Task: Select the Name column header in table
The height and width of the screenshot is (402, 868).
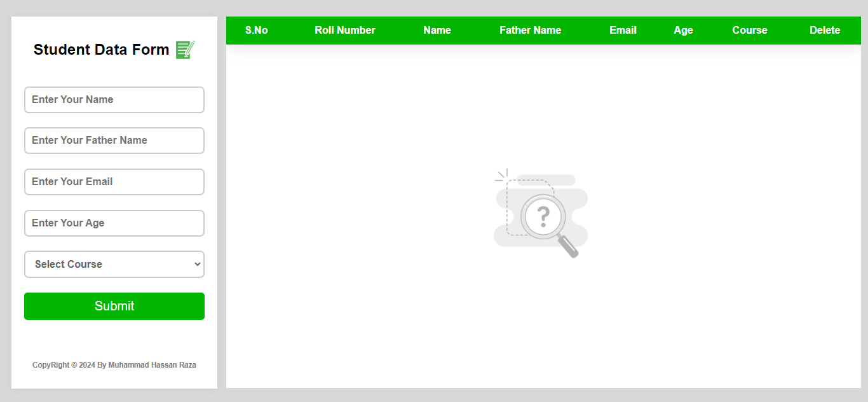Action: pos(437,31)
